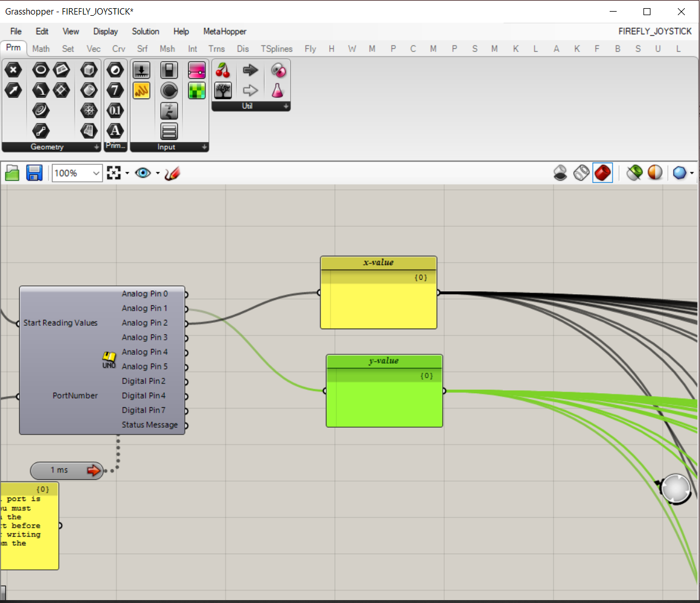The image size is (700, 603).
Task: Click the UNO book icon on component
Action: pyautogui.click(x=109, y=360)
